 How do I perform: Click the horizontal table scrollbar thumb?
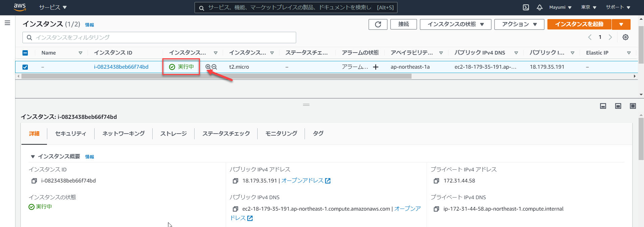(x=216, y=76)
